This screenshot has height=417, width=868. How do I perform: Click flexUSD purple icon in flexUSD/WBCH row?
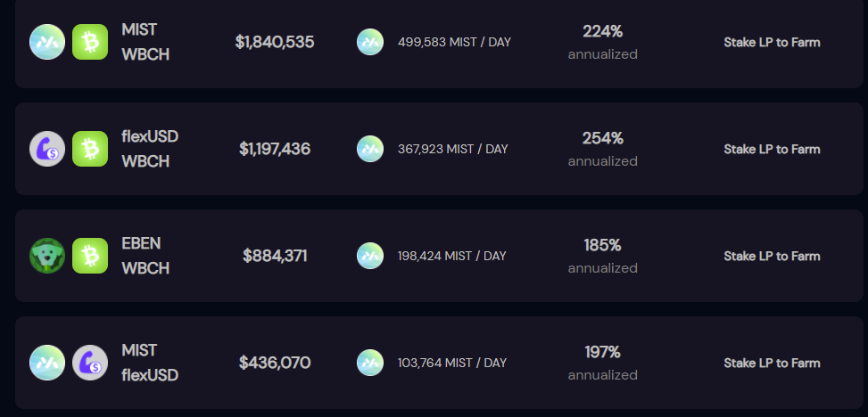47,149
